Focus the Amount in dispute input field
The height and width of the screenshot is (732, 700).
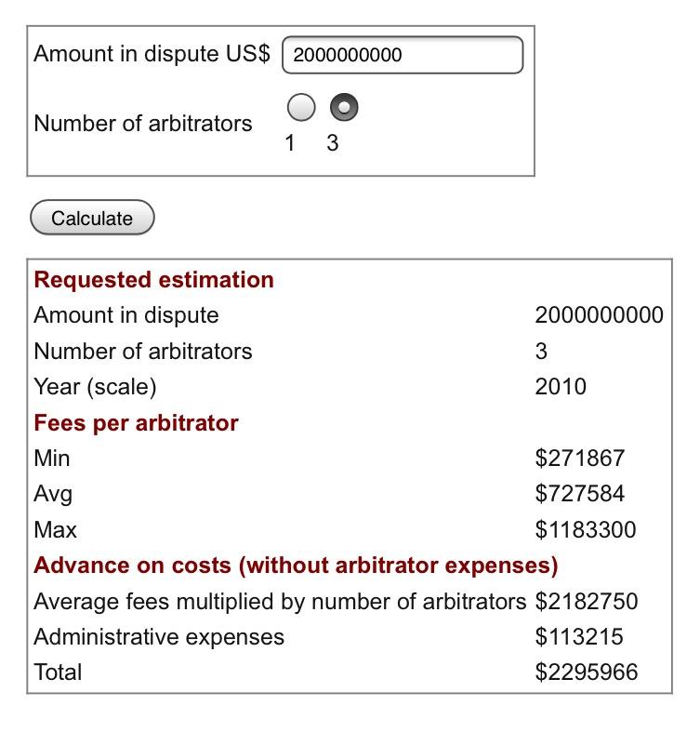point(403,55)
